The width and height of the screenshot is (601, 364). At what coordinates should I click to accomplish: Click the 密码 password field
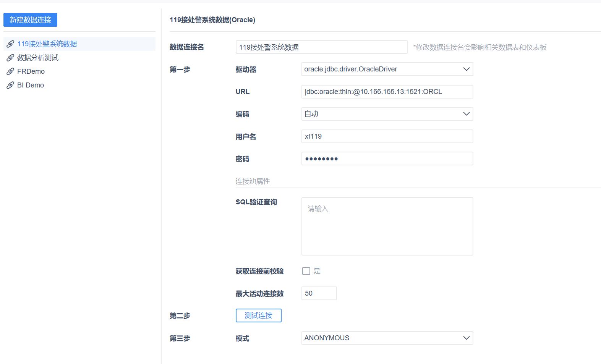click(x=387, y=159)
